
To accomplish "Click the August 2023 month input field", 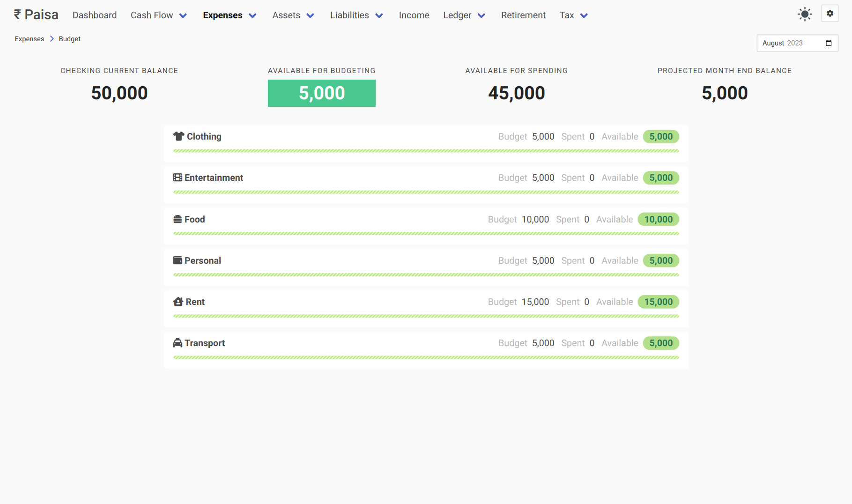I will coord(797,43).
